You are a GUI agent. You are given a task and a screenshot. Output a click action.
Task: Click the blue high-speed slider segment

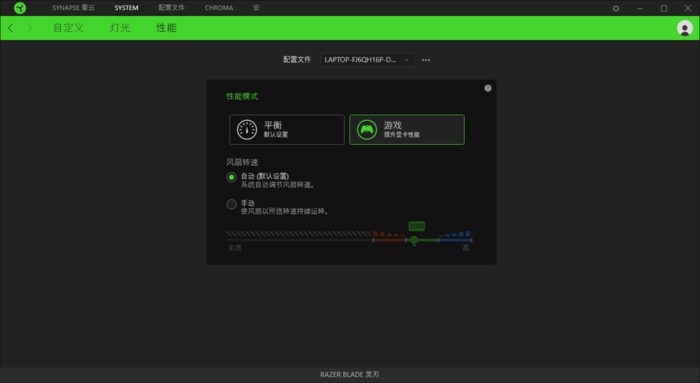tap(455, 240)
